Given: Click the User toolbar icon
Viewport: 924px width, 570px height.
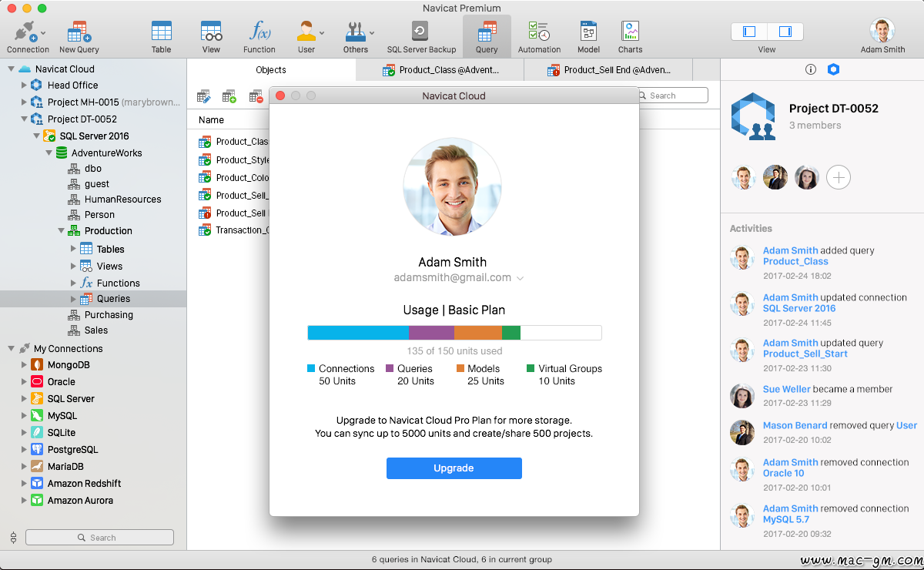Looking at the screenshot, I should [x=306, y=31].
